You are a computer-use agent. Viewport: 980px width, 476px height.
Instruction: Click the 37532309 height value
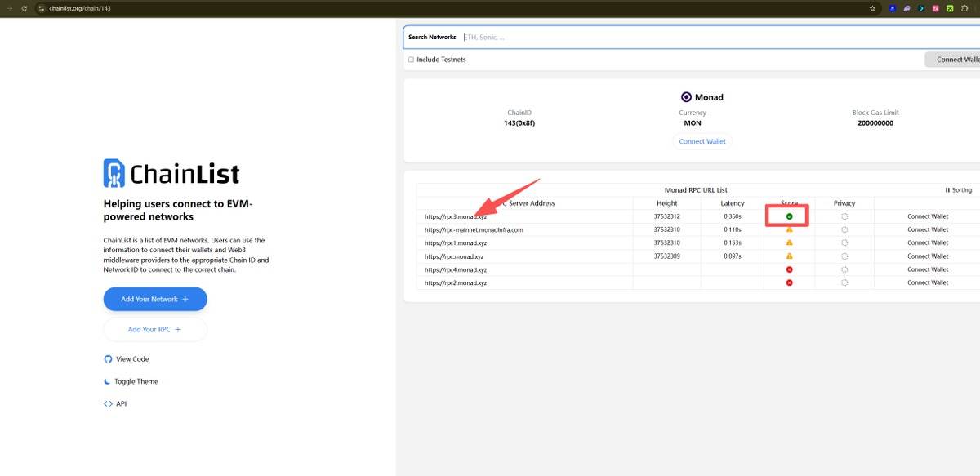coord(667,256)
